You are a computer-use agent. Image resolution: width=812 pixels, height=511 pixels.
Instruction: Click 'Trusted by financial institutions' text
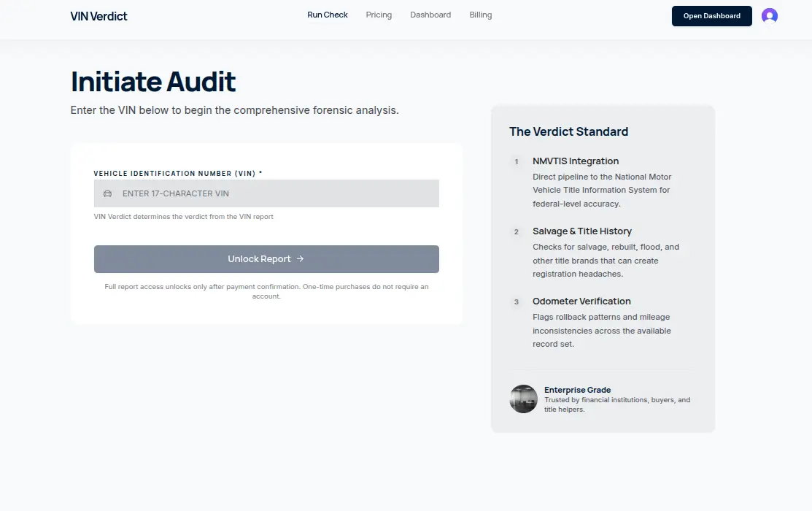(x=617, y=404)
